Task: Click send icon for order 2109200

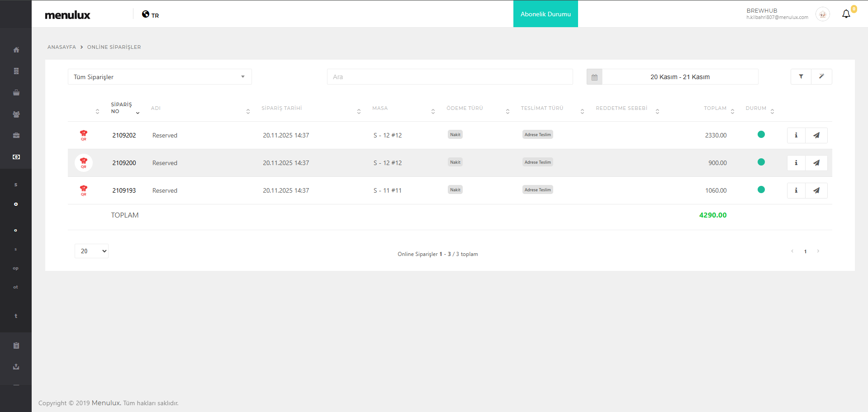Action: point(816,163)
